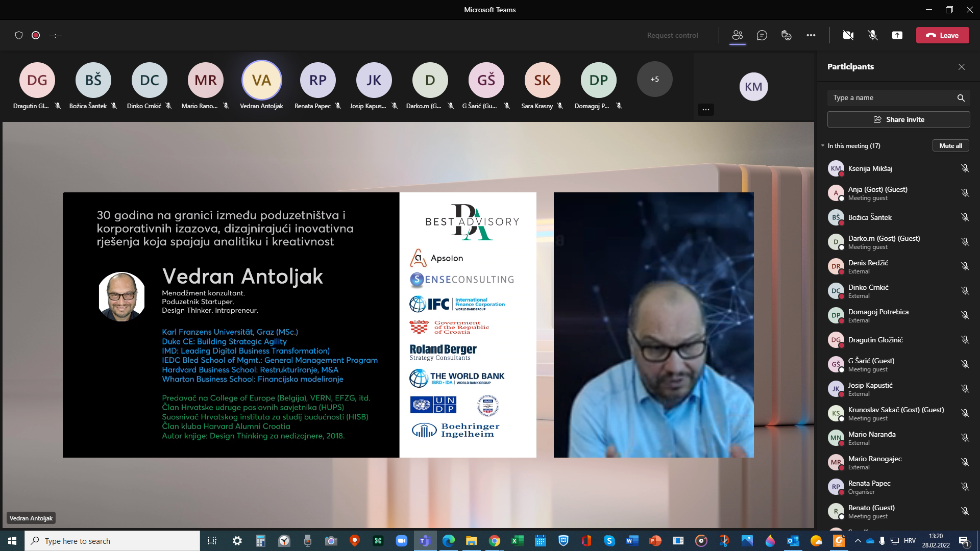Click Request control
Screen dimensions: 980x551
click(672, 35)
